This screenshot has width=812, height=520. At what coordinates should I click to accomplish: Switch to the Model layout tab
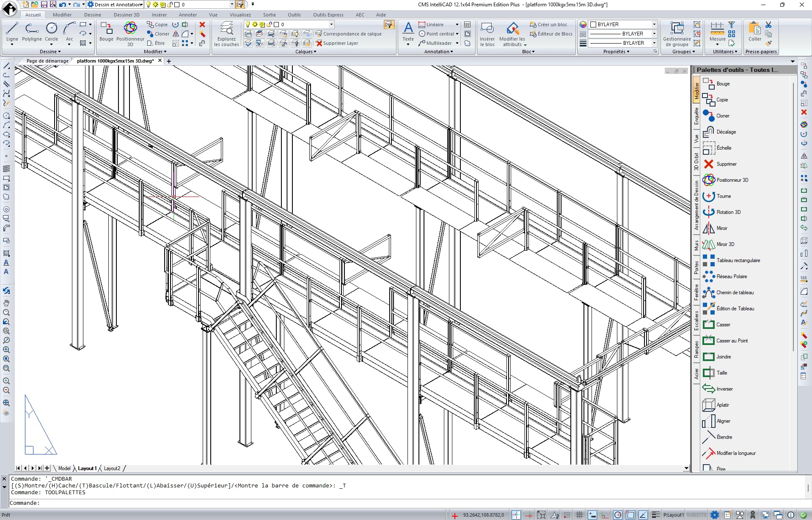(64, 468)
